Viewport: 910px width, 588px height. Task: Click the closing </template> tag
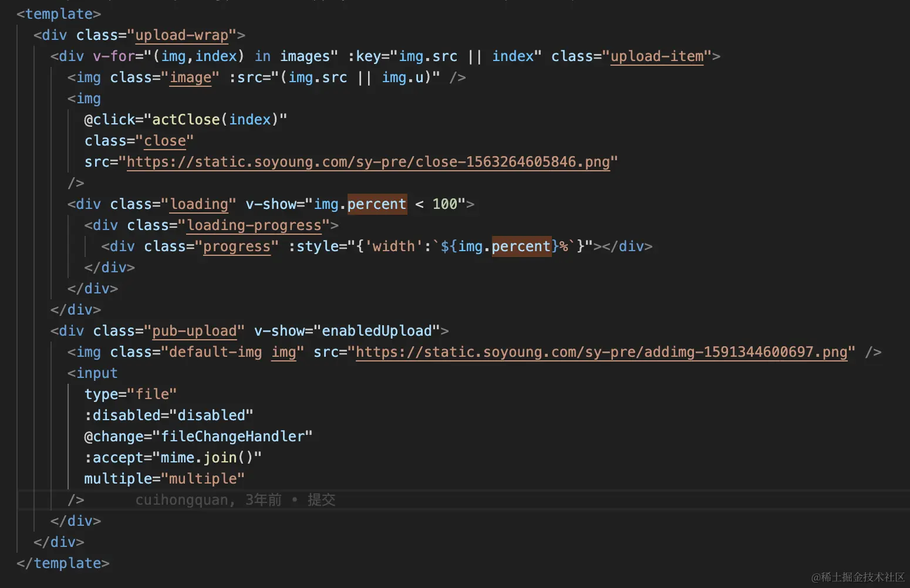[x=63, y=563]
